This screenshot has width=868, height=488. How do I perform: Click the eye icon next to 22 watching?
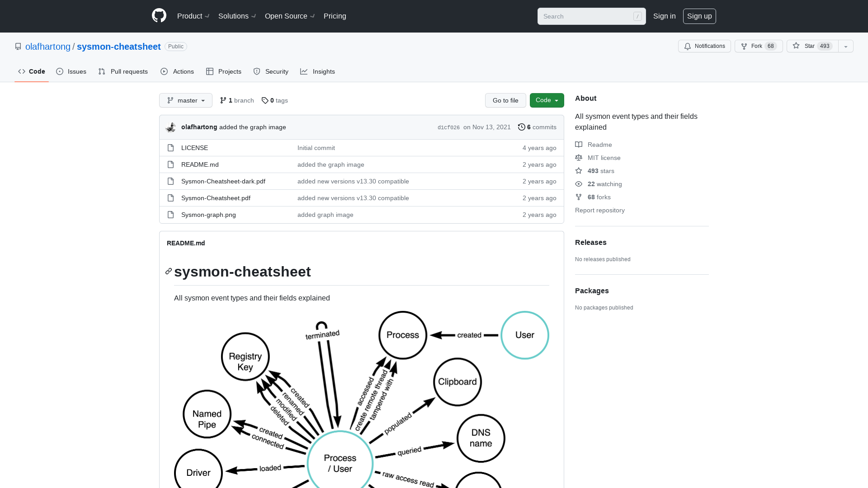[x=579, y=184]
